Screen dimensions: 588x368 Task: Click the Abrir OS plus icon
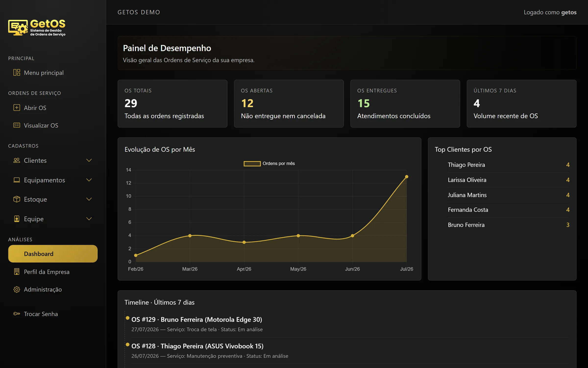[x=17, y=107]
